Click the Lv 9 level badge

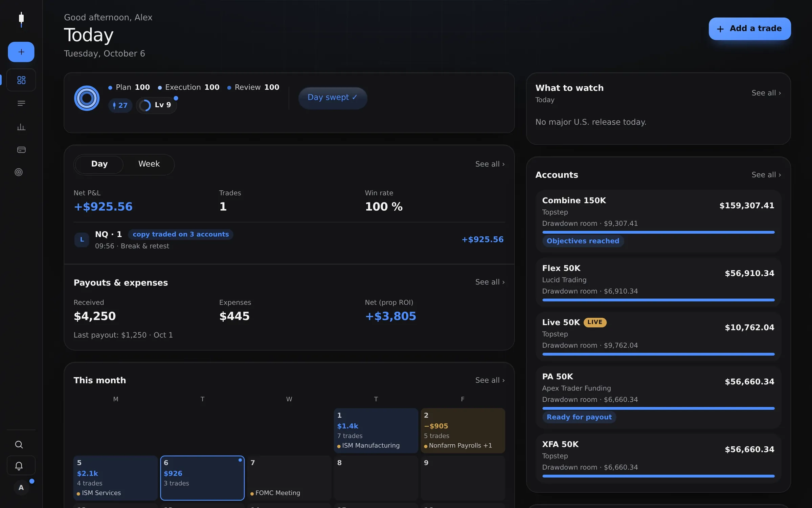tap(156, 105)
